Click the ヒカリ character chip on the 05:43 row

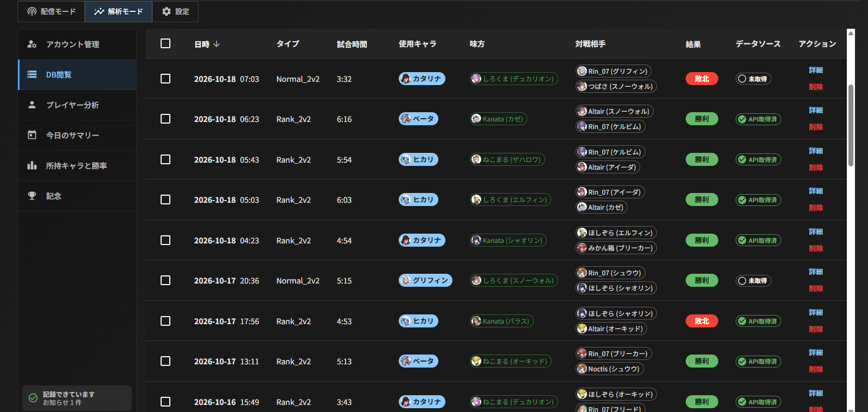418,159
